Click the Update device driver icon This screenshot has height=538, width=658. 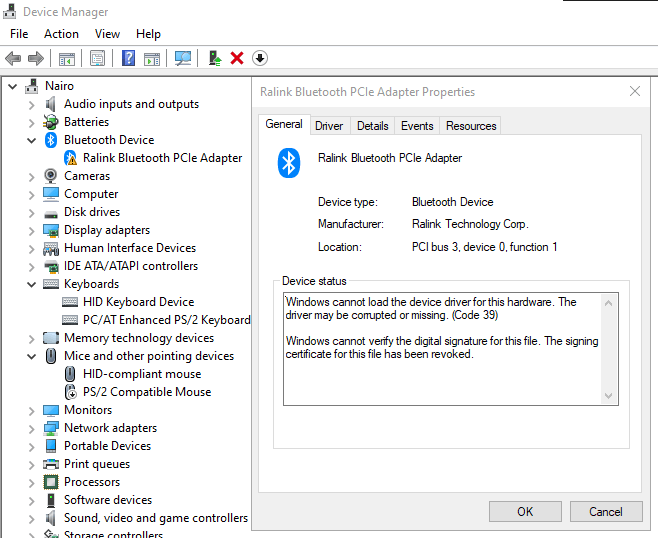(215, 58)
